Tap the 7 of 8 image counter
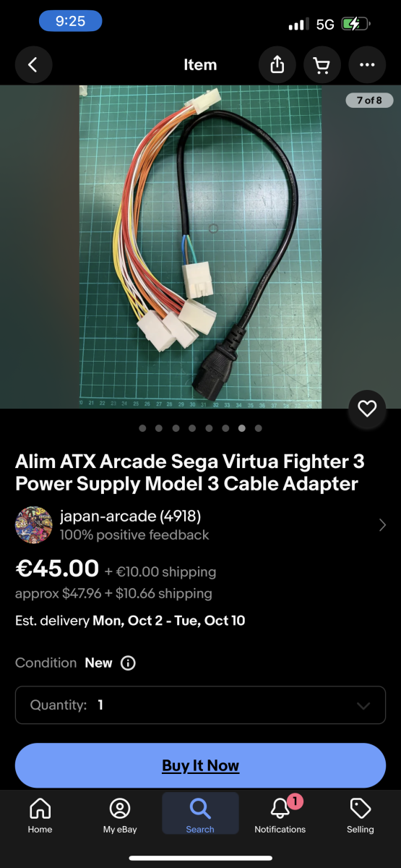The width and height of the screenshot is (401, 868). [x=369, y=101]
